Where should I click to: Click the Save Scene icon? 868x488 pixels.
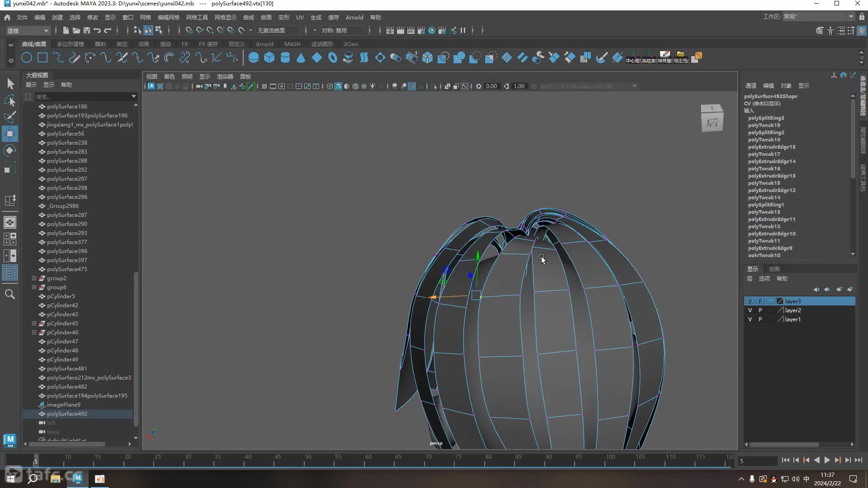(x=87, y=30)
